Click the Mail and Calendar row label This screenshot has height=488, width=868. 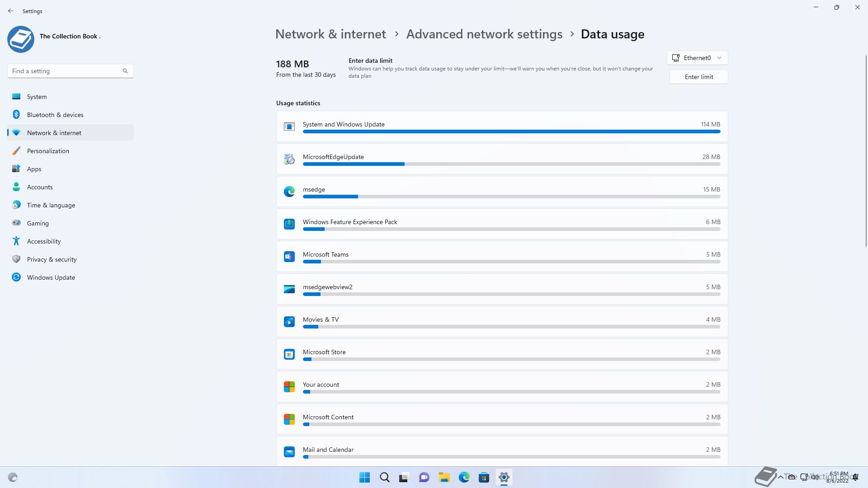tap(328, 450)
